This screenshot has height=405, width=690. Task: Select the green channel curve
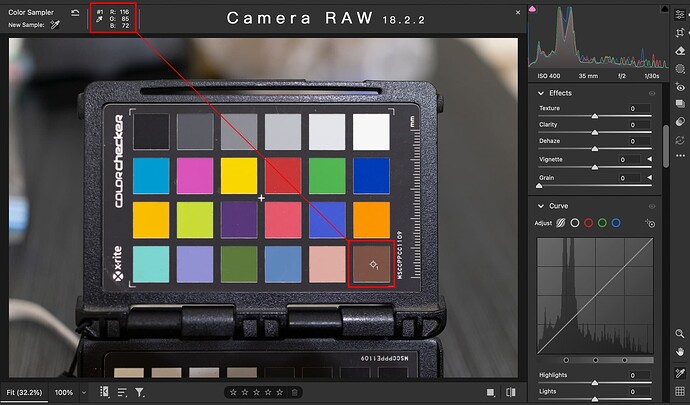[x=602, y=223]
